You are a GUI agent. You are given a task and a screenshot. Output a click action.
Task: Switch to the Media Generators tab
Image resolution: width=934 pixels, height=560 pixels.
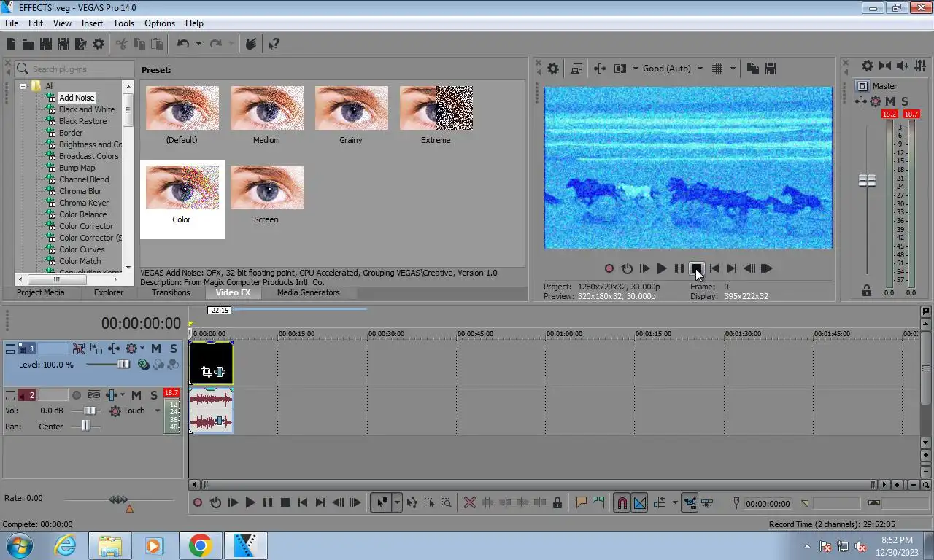tap(308, 292)
